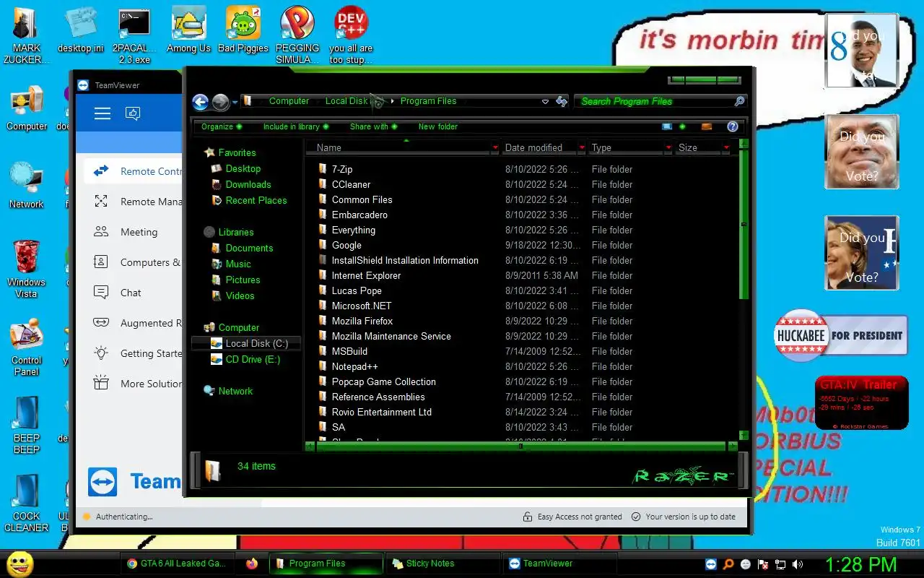924x578 pixels.
Task: Select Remote Management tab in TeamViewer
Action: (x=134, y=202)
